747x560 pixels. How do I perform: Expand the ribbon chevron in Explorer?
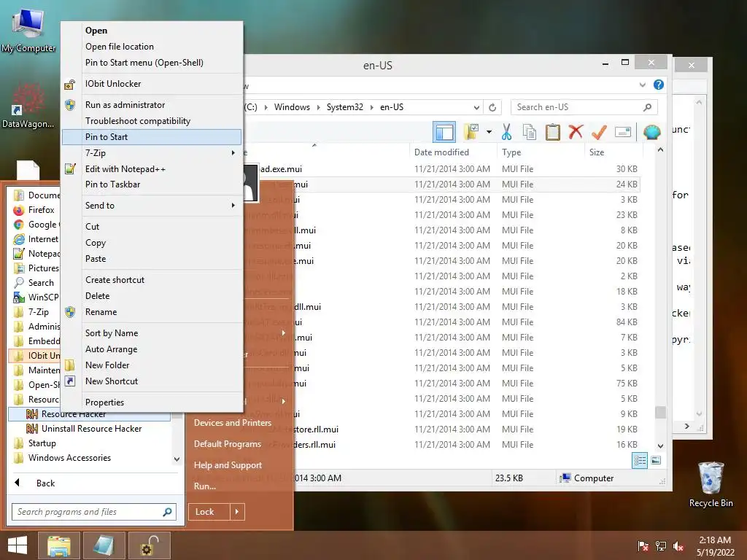643,85
